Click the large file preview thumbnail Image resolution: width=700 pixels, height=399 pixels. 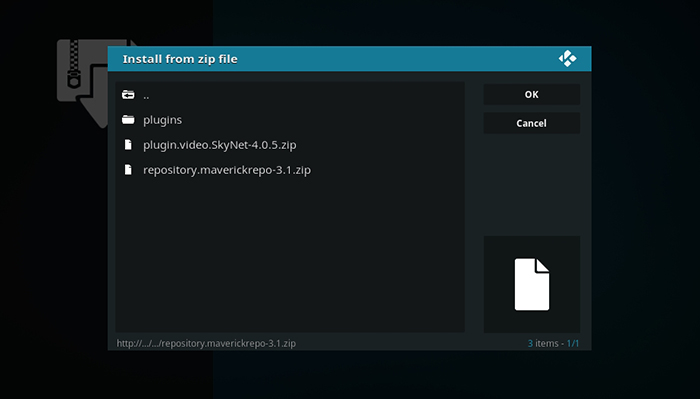point(532,284)
